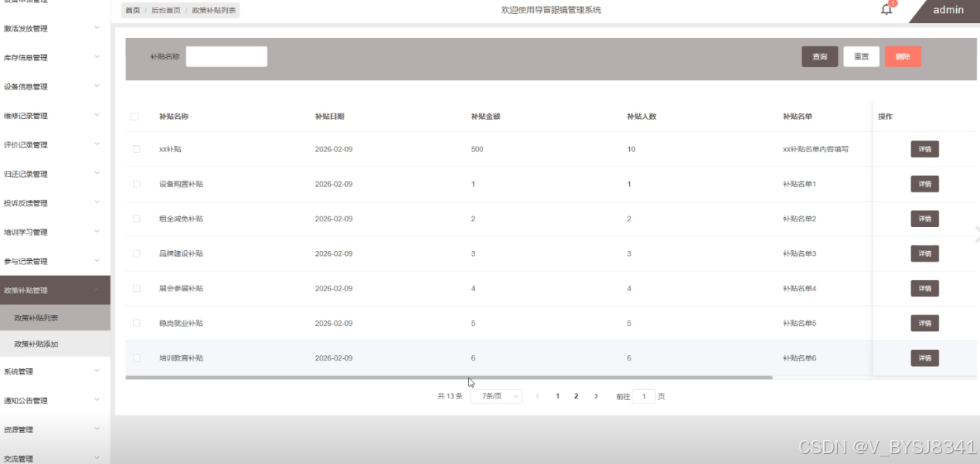Click the 补贴名单 column header
Screen dimensions: 980x464
(x=798, y=117)
